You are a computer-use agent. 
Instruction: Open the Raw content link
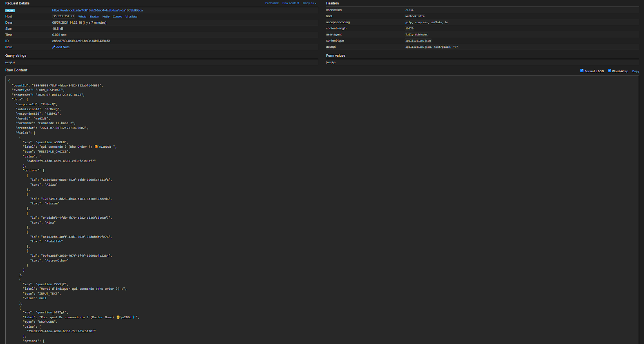point(291,3)
